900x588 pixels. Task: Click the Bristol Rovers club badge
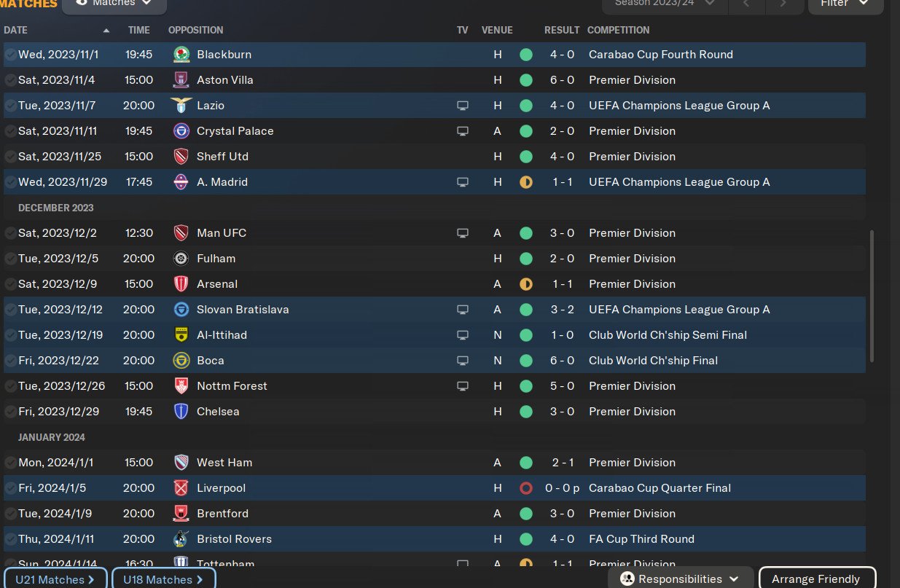click(x=181, y=539)
